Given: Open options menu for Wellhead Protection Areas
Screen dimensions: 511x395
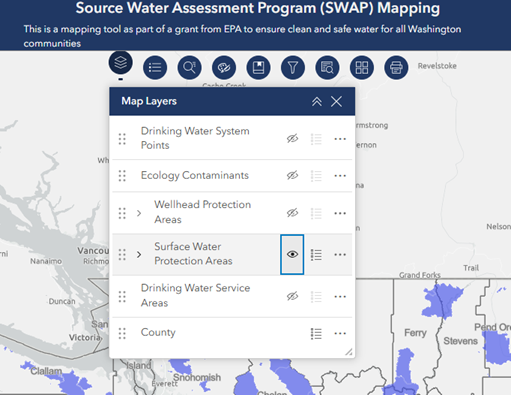Looking at the screenshot, I should pyautogui.click(x=340, y=213).
